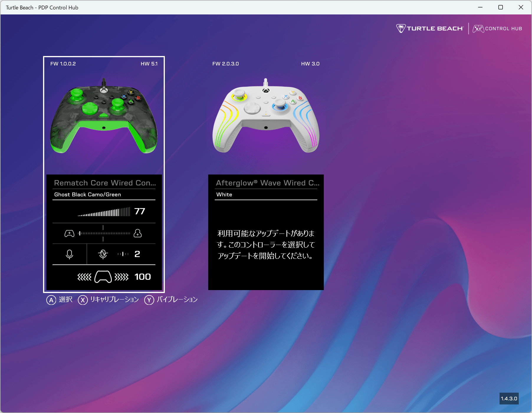The image size is (532, 413).
Task: Click the chat audio headset icon
Action: click(137, 233)
